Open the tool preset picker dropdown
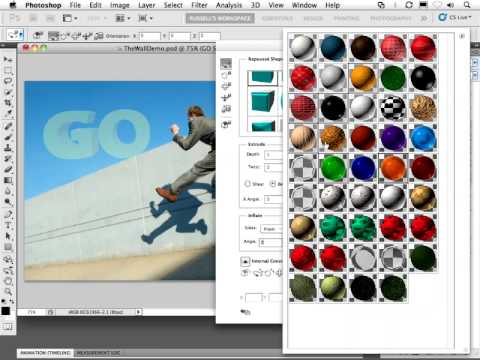480x360 pixels. click(15, 34)
